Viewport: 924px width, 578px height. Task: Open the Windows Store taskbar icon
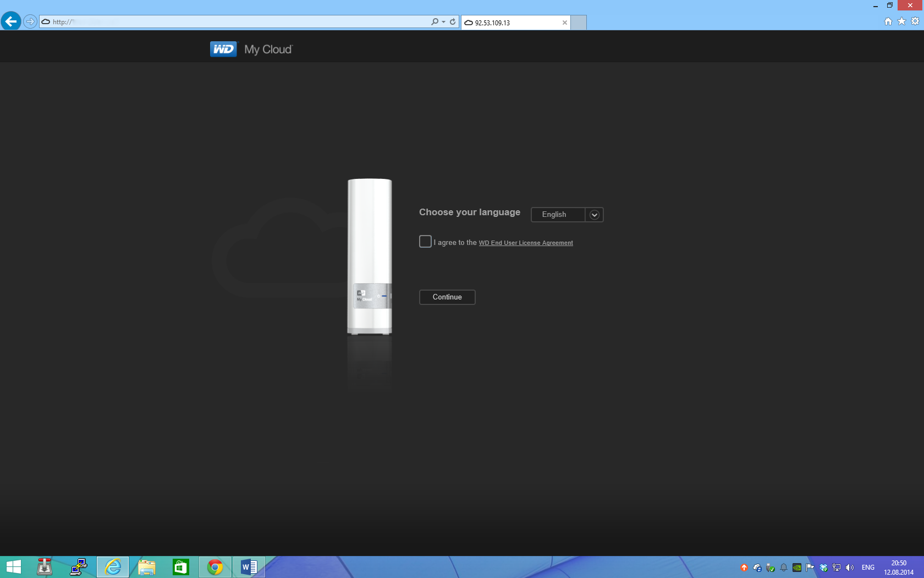coord(181,567)
